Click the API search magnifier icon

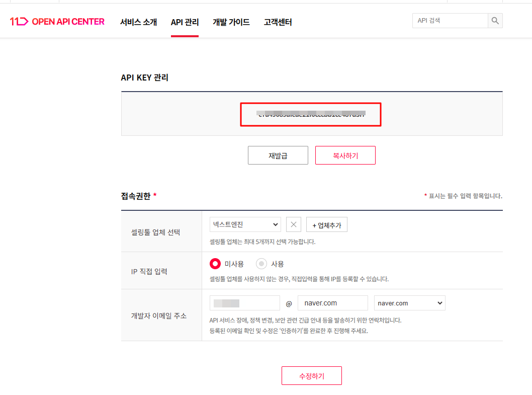coord(495,21)
